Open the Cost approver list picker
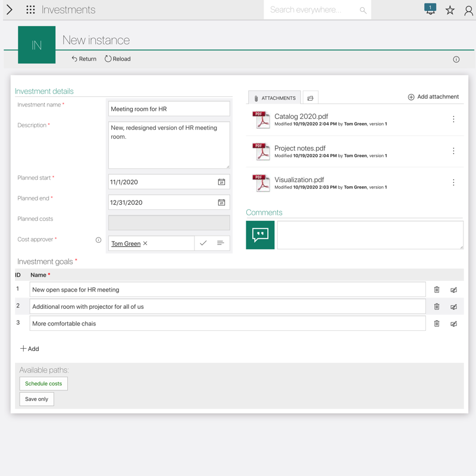476x476 pixels. click(x=220, y=243)
